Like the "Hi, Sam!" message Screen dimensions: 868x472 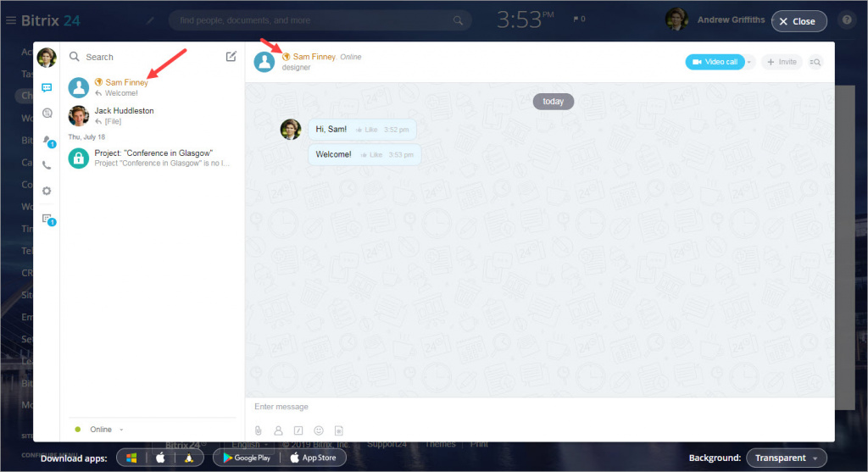click(x=367, y=130)
